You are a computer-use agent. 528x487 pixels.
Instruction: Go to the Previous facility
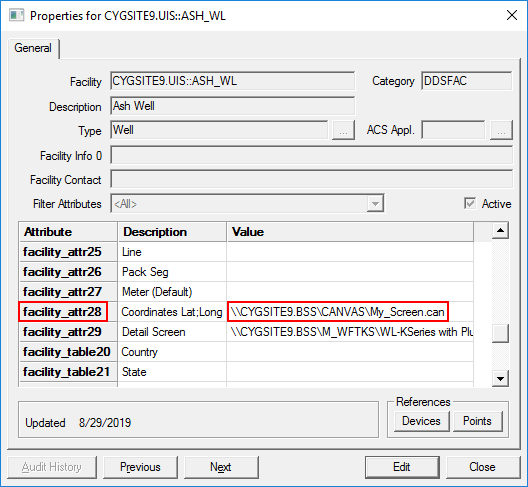tap(140, 467)
